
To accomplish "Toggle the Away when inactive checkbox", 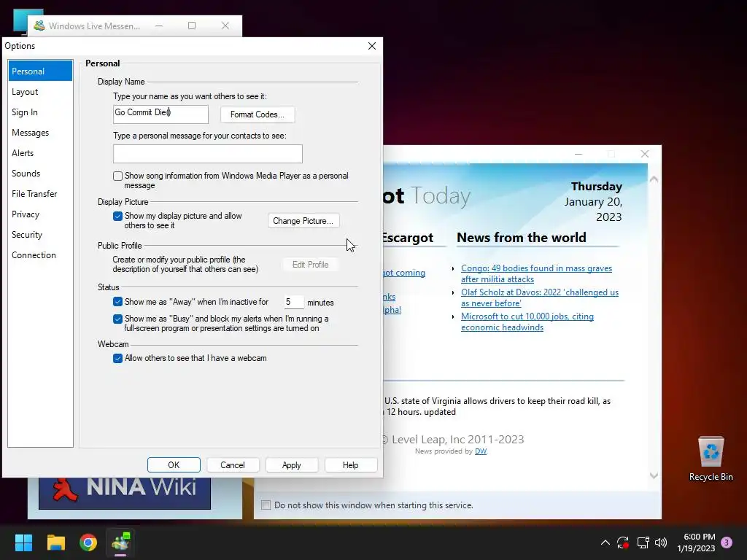I will [x=117, y=302].
